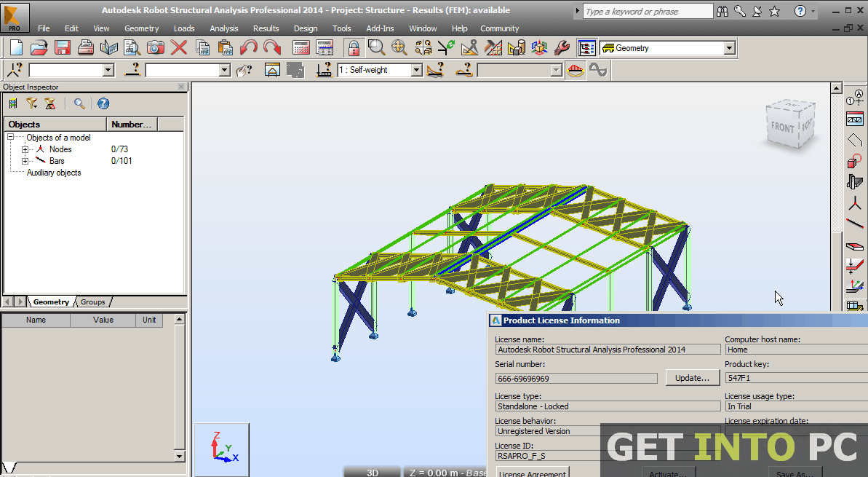Click the search keyword input box
The image size is (868, 477).
(x=648, y=11)
